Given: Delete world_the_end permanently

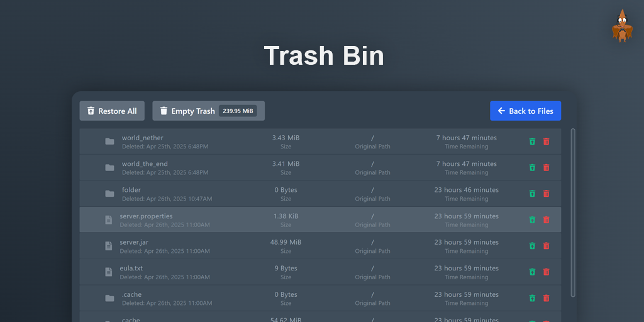Looking at the screenshot, I should coord(547,167).
